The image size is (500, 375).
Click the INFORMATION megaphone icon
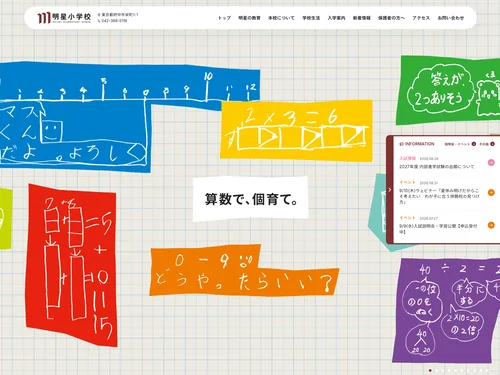(401, 144)
